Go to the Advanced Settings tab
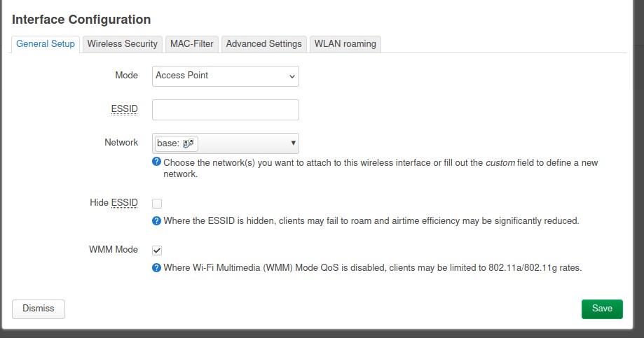 click(x=263, y=44)
